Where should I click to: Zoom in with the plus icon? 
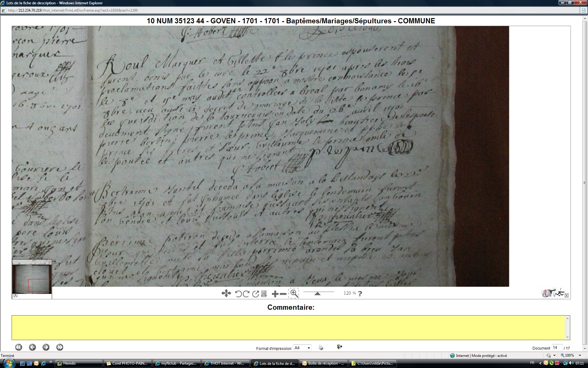pyautogui.click(x=275, y=294)
